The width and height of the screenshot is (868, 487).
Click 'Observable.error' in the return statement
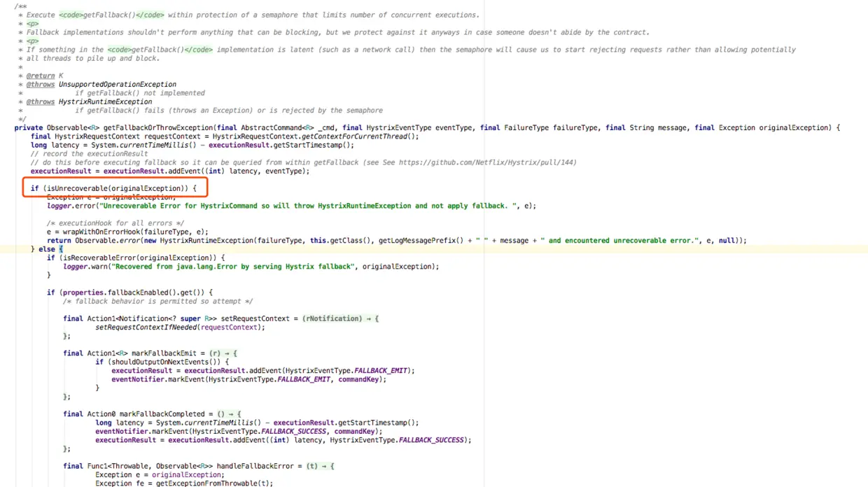[107, 241]
